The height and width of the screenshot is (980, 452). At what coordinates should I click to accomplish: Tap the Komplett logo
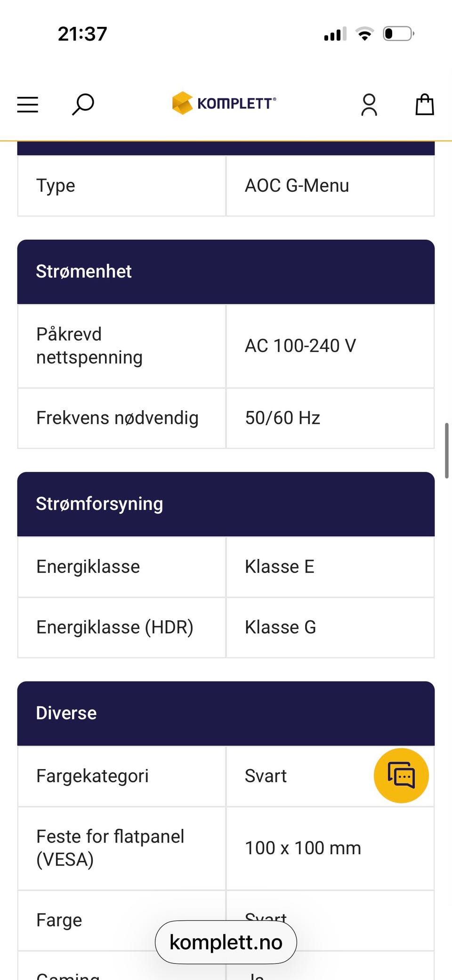coord(225,103)
